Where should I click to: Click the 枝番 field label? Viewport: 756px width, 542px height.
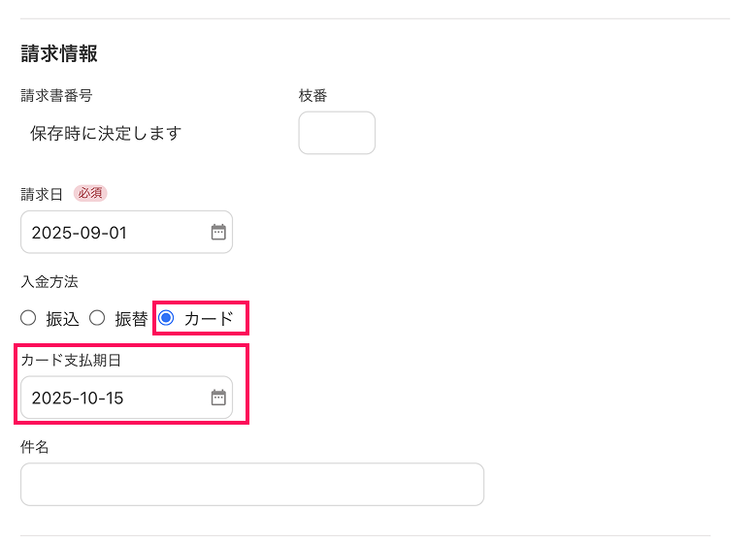click(x=312, y=95)
